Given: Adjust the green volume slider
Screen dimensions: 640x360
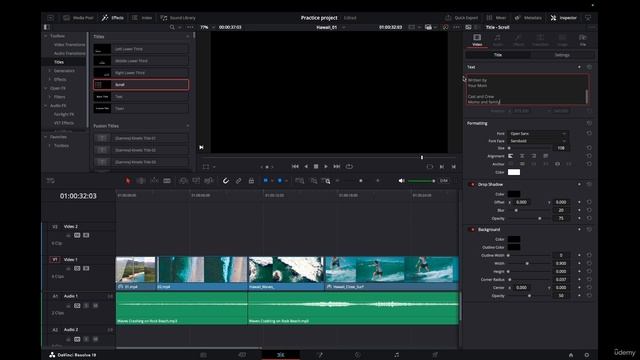Looking at the screenshot, I should pos(421,181).
